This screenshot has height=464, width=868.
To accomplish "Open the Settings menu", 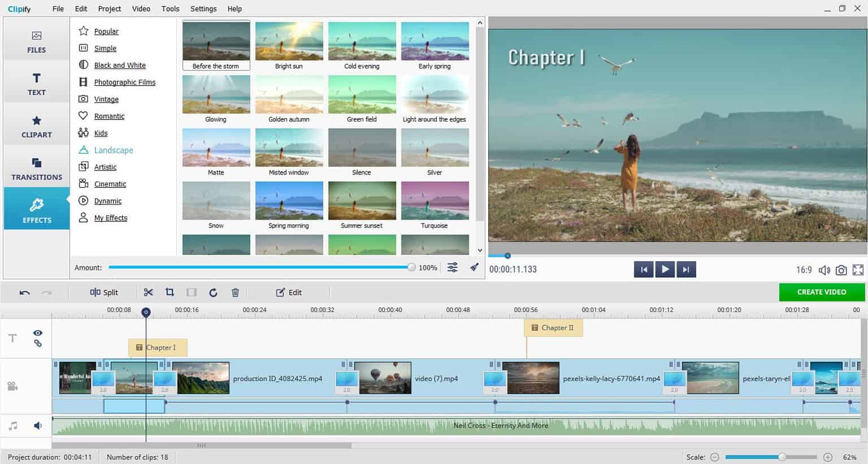I will (203, 8).
